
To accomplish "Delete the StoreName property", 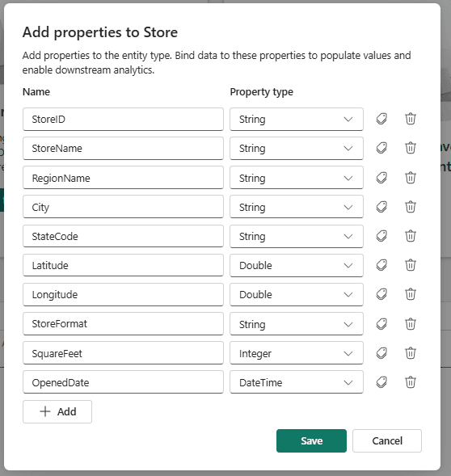I will click(411, 148).
